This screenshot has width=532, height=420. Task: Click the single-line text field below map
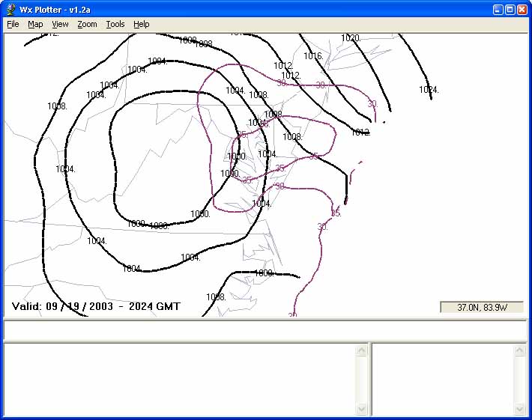pyautogui.click(x=265, y=330)
